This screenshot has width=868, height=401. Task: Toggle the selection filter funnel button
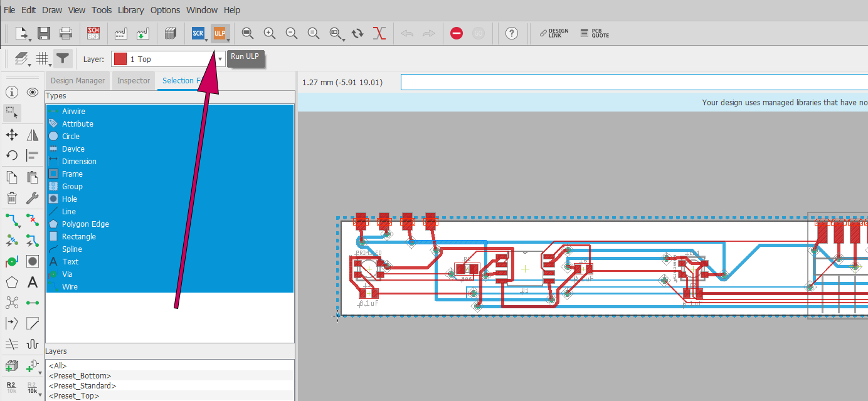point(62,59)
